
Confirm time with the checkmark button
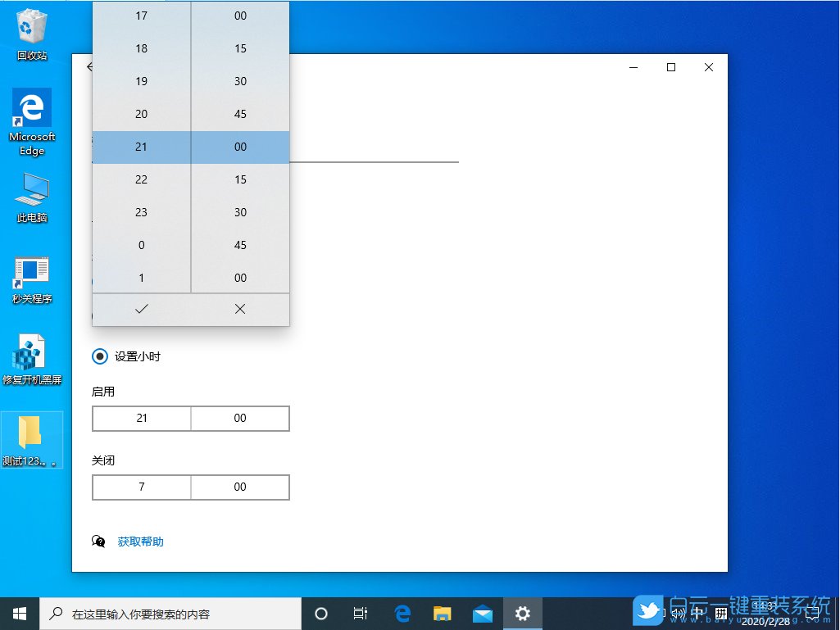pyautogui.click(x=141, y=309)
